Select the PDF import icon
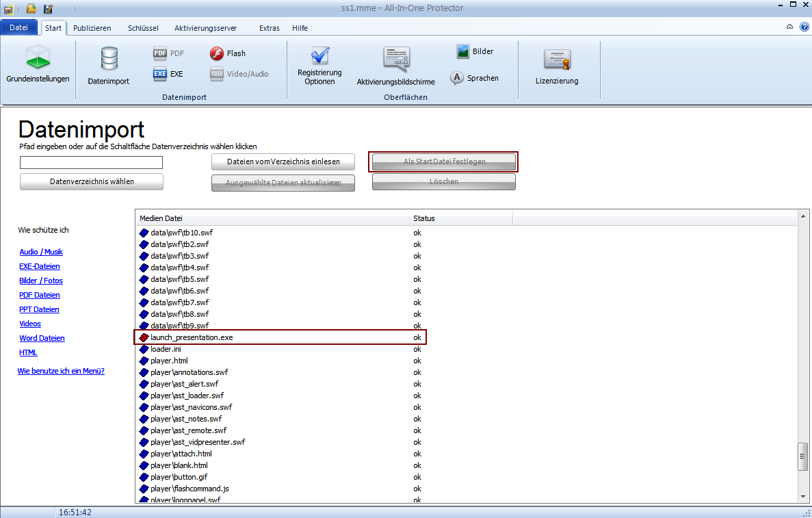Screen dimensions: 812x518 (x=160, y=53)
